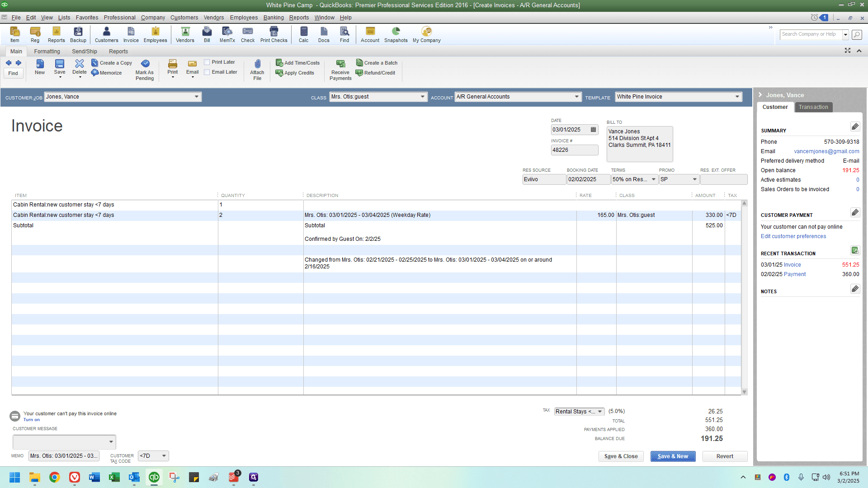868x488 pixels.
Task: Open the Banking menu
Action: tap(274, 18)
